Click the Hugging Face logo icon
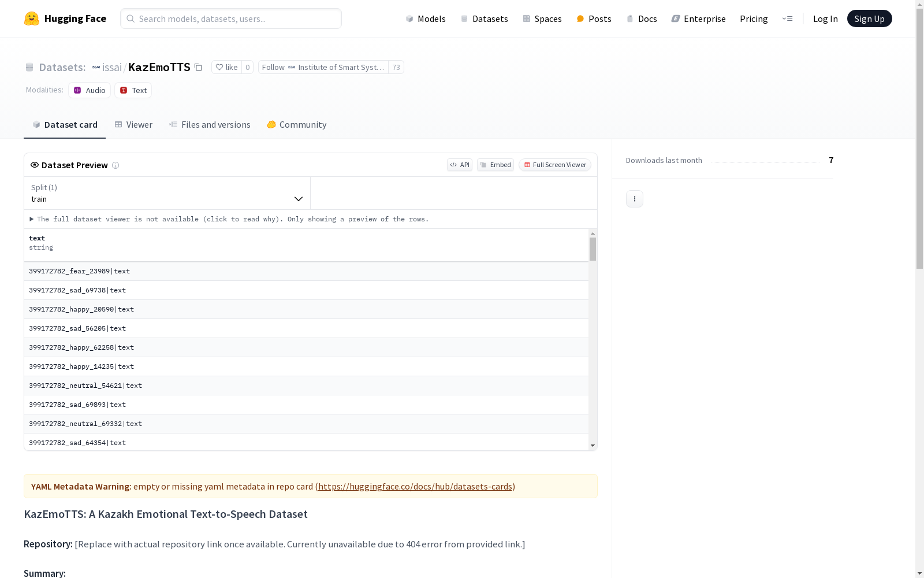The width and height of the screenshot is (924, 578). click(32, 18)
